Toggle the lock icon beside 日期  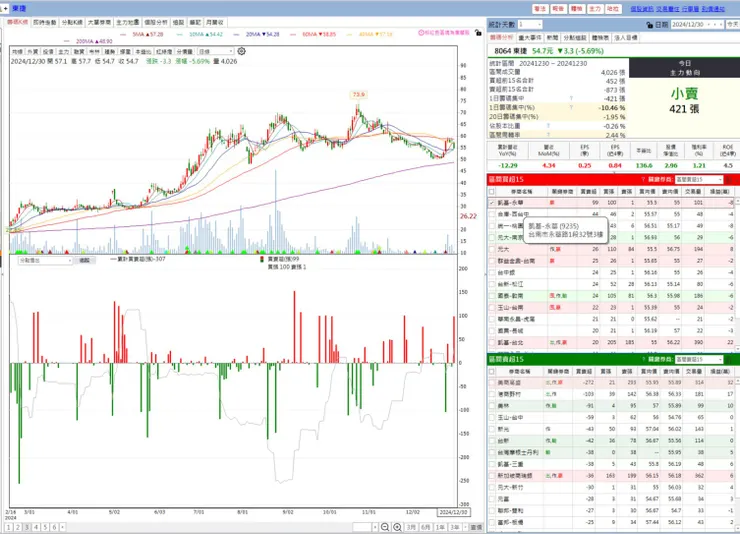point(649,25)
